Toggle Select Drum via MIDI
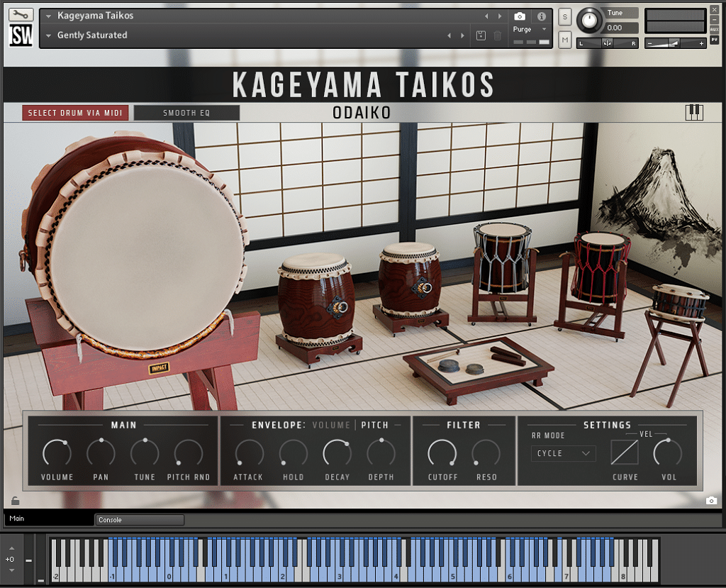Screen dimensions: 726x588 [x=75, y=113]
